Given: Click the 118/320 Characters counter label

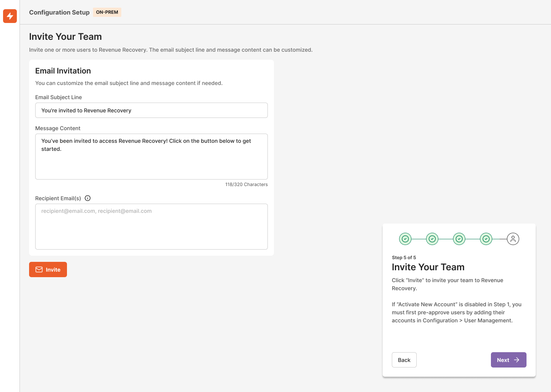Looking at the screenshot, I should [246, 184].
